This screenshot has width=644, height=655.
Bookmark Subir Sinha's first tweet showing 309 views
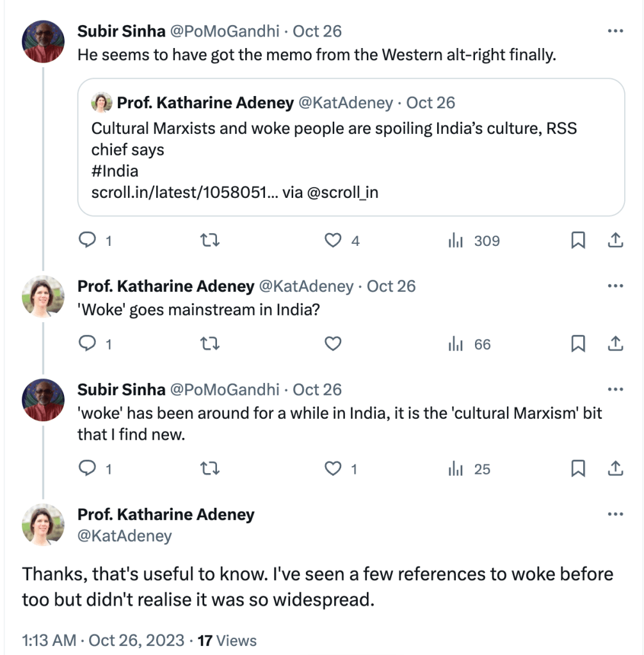pos(578,240)
